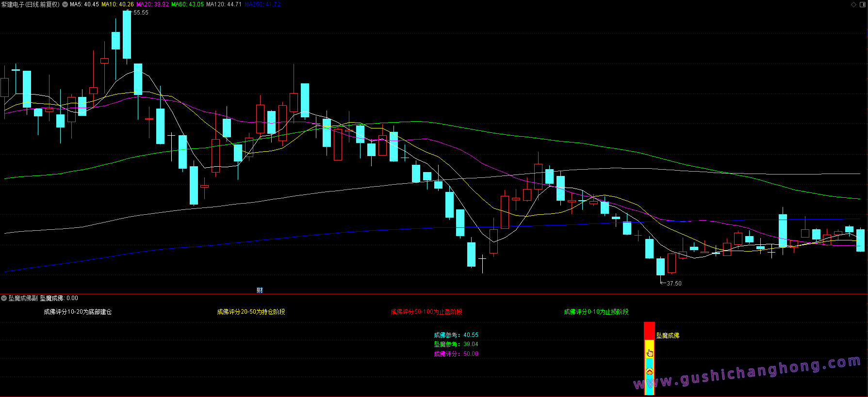
Task: Expand the 坠魔成佛副 sub-indicator dropdown
Action: coord(4,298)
